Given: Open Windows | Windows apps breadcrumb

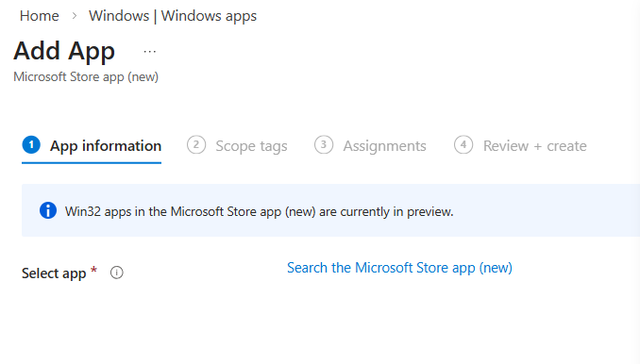Looking at the screenshot, I should [x=173, y=16].
